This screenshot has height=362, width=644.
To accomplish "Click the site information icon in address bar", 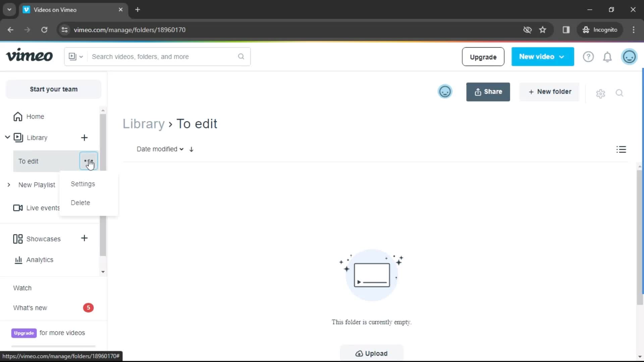I will pos(64,30).
